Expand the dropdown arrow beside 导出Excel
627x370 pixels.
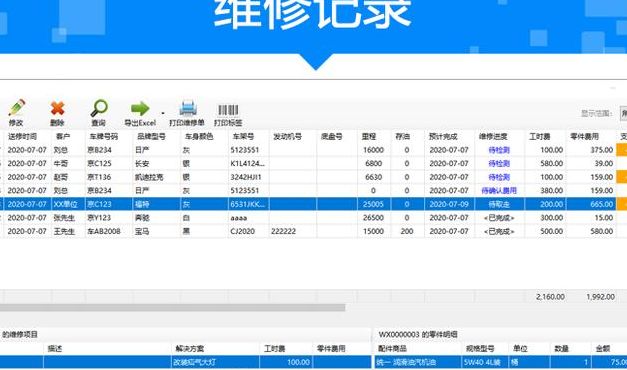coord(163,113)
